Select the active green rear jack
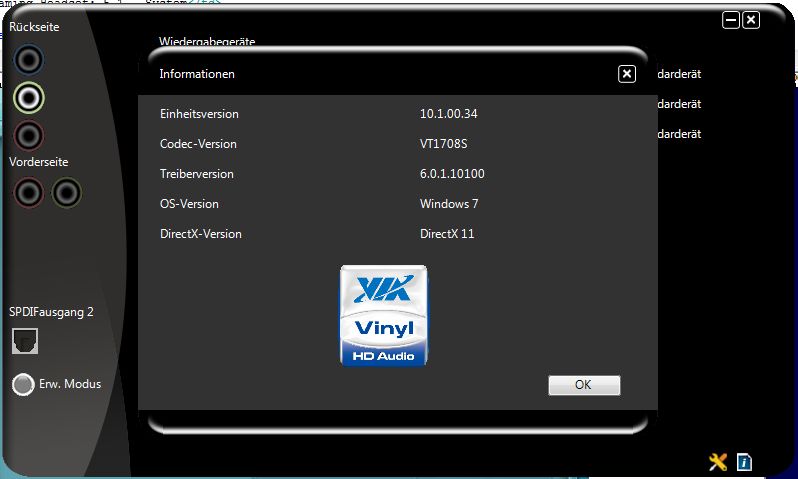The height and width of the screenshot is (479, 798). click(28, 98)
